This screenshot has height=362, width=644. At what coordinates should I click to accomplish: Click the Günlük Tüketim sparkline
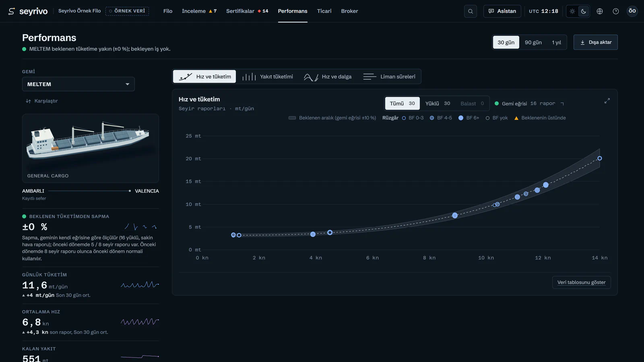[140, 285]
